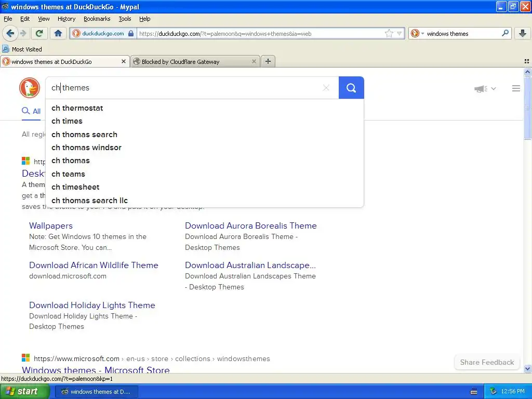The width and height of the screenshot is (532, 399).
Task: Open the Wallpapers link
Action: coord(51,225)
